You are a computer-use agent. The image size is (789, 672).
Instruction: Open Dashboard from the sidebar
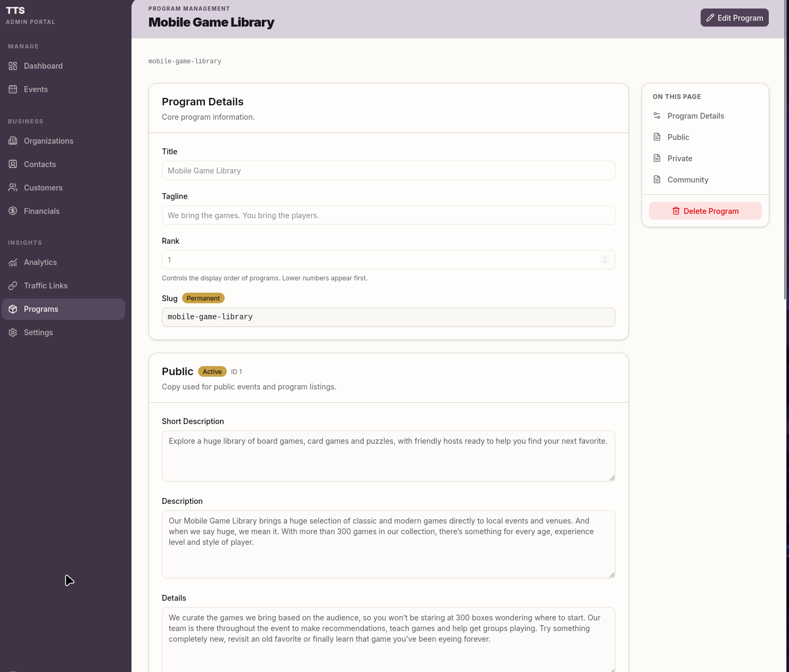[63, 66]
